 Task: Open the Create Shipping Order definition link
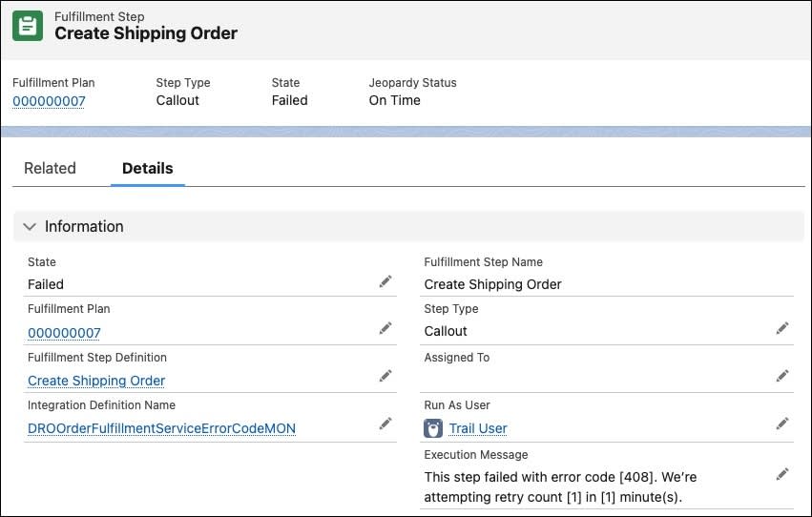coord(96,381)
